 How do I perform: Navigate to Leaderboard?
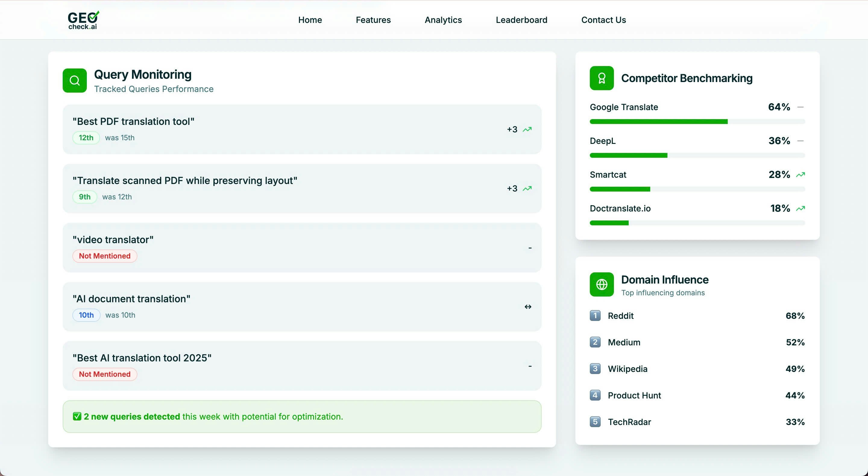pyautogui.click(x=521, y=20)
